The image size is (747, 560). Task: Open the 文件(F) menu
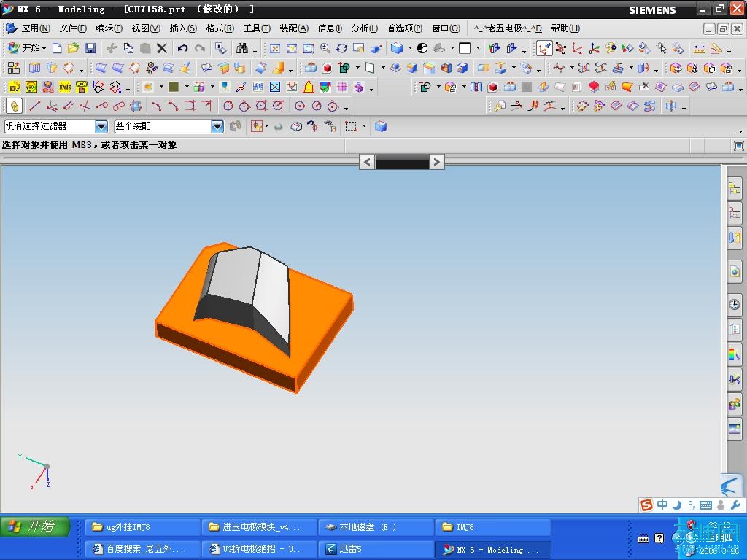(x=73, y=28)
